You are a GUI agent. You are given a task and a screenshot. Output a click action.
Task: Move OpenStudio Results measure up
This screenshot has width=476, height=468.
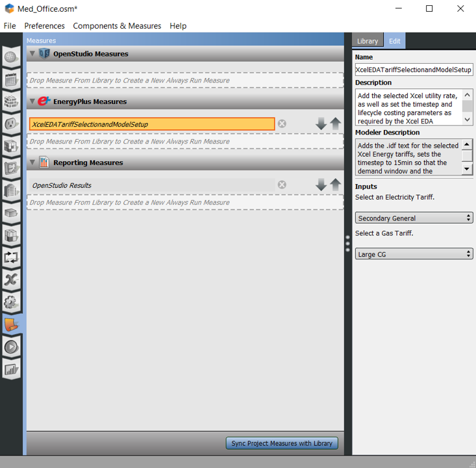tap(335, 185)
